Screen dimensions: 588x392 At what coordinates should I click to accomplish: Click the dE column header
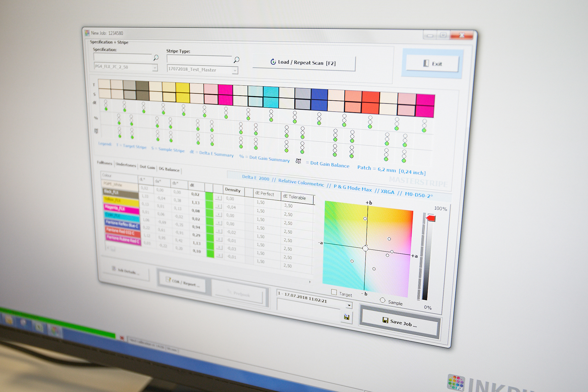pos(196,185)
